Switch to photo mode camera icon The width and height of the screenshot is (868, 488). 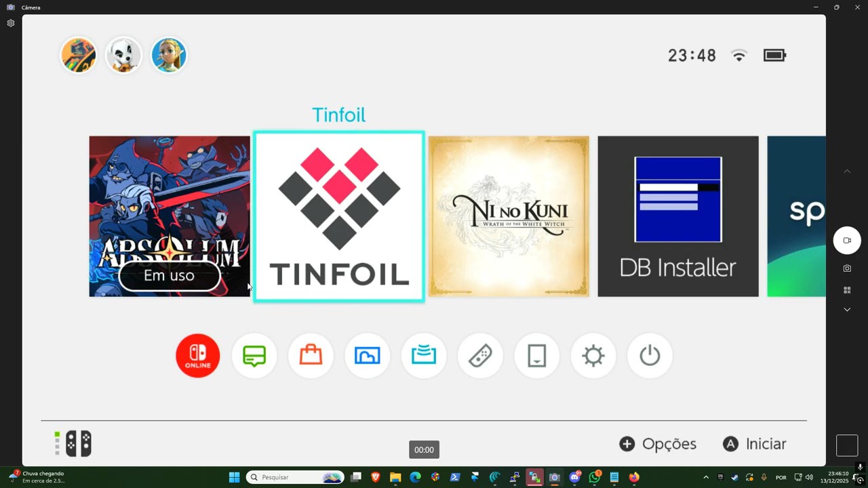(847, 268)
